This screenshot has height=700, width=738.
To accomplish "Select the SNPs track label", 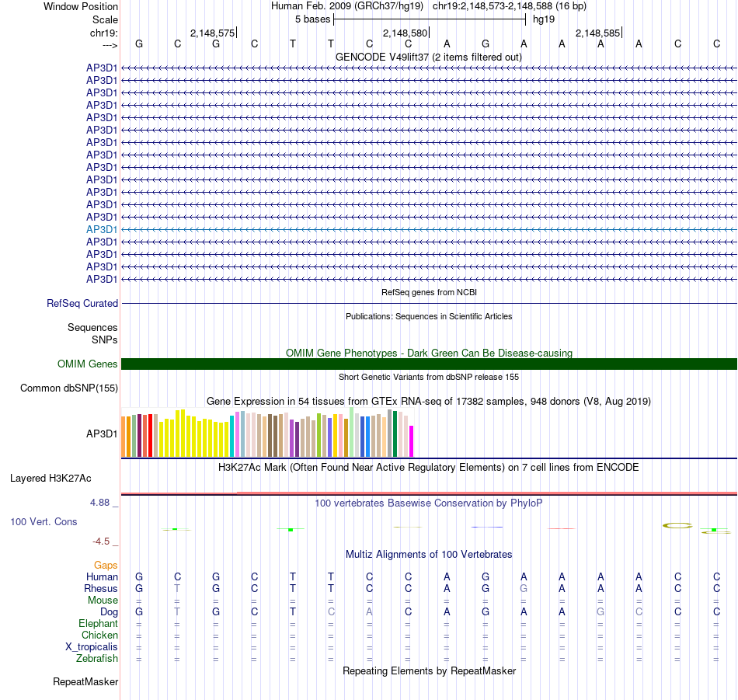I will tap(105, 340).
